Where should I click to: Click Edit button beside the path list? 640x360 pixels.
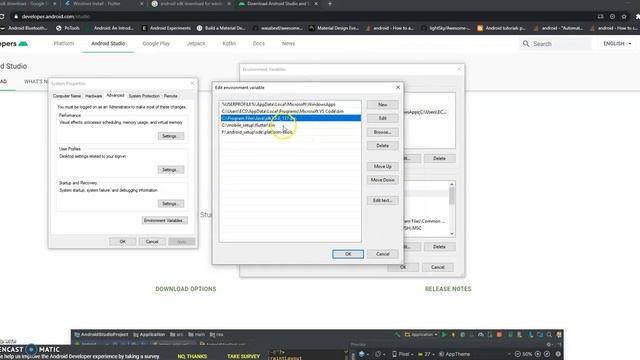pyautogui.click(x=382, y=118)
